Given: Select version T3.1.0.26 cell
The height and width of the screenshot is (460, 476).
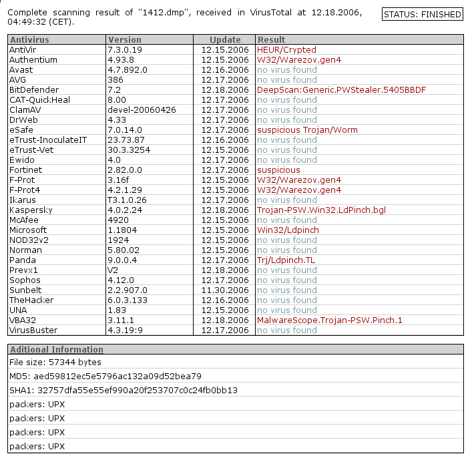Looking at the screenshot, I should pos(127,200).
